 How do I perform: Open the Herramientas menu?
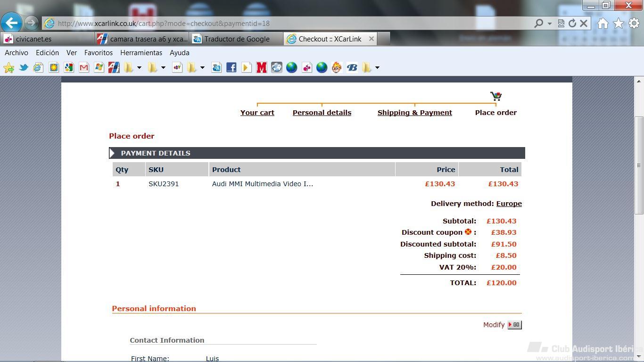click(141, 53)
